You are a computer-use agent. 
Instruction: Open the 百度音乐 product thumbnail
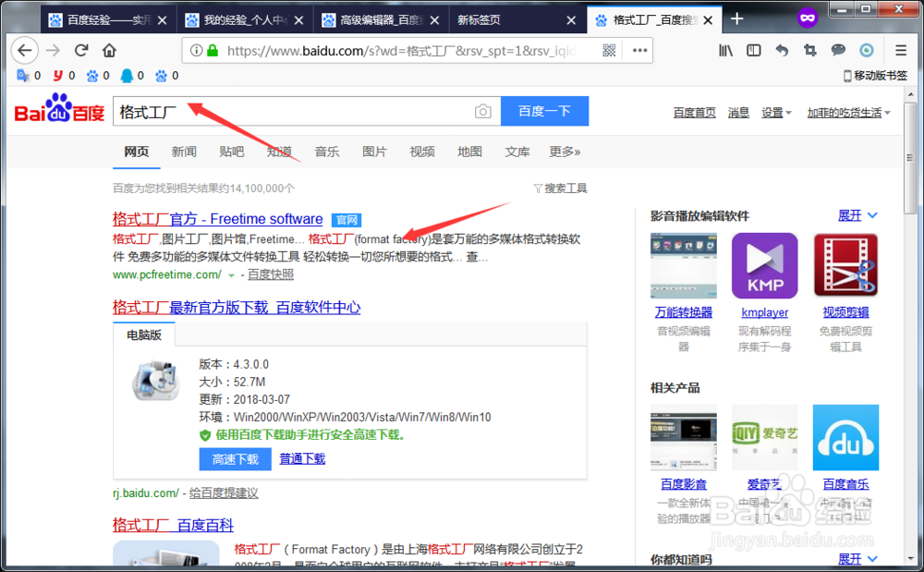[x=845, y=438]
